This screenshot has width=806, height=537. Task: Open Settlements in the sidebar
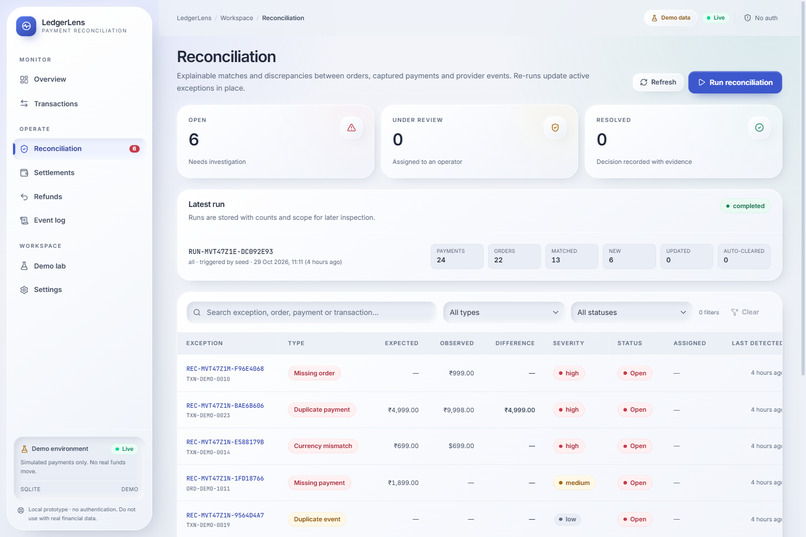point(79,173)
